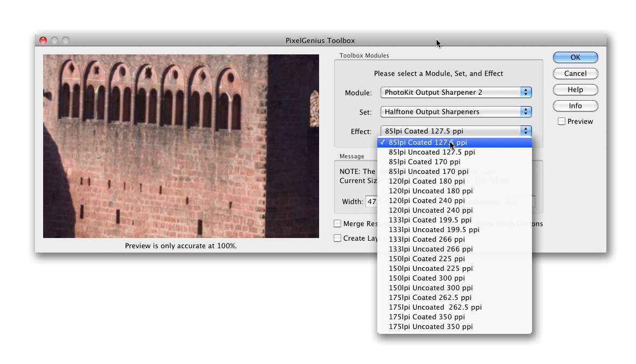Select 85lpi Coated 127.5 ppi effect
Viewport: 636px width, 364px height.
[x=454, y=142]
